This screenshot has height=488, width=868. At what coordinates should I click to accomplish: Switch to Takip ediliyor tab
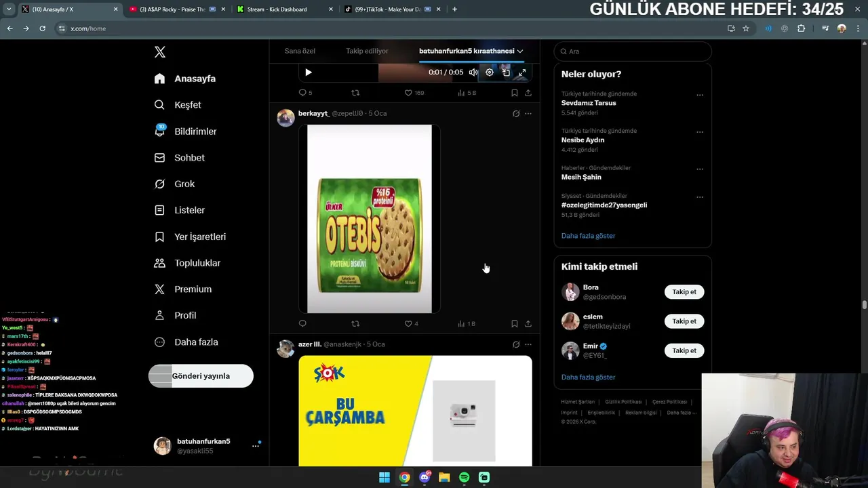367,51
